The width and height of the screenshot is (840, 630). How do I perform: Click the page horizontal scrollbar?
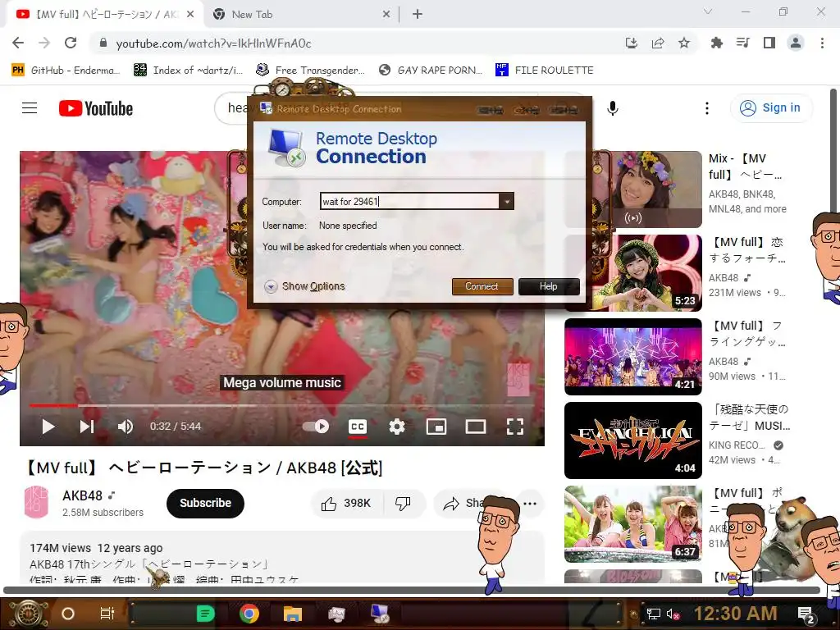click(412, 591)
